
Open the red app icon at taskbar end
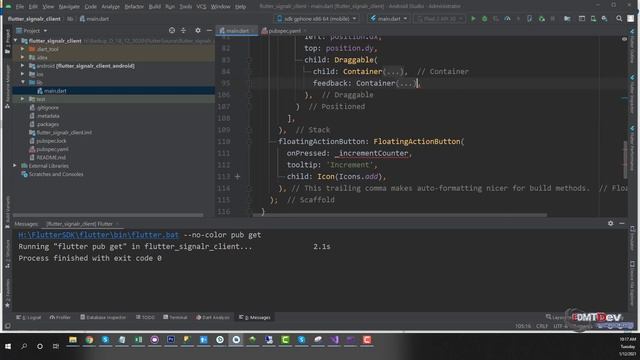(367, 340)
